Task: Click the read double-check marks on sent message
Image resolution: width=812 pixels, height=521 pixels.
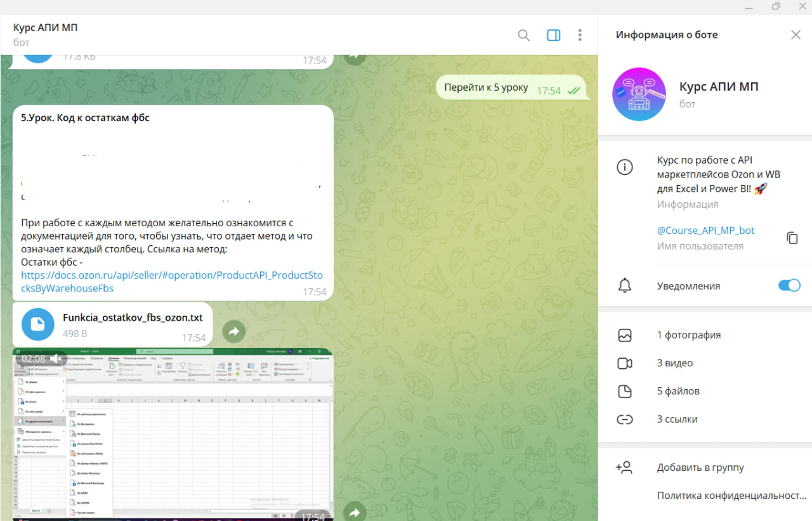Action: pyautogui.click(x=574, y=91)
